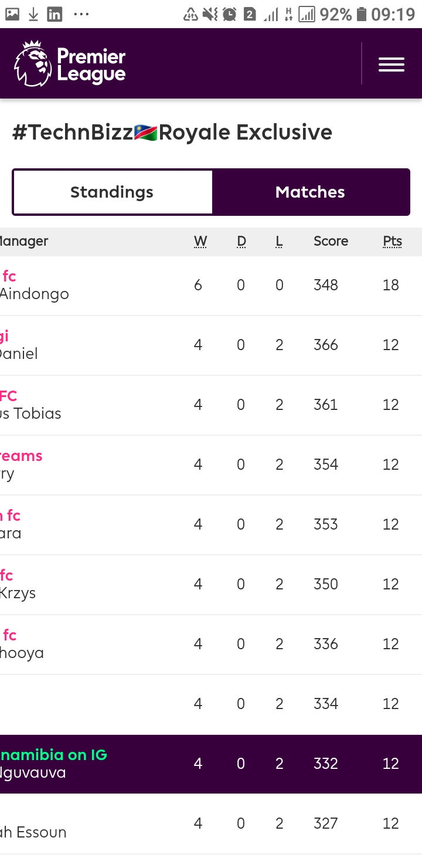Tap the Premier League lion logo

pos(33,63)
